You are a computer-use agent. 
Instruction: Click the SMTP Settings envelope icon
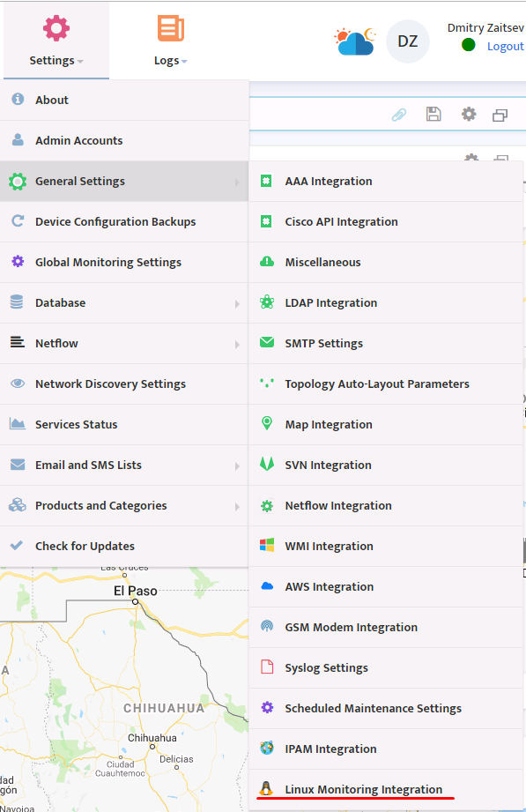(267, 342)
